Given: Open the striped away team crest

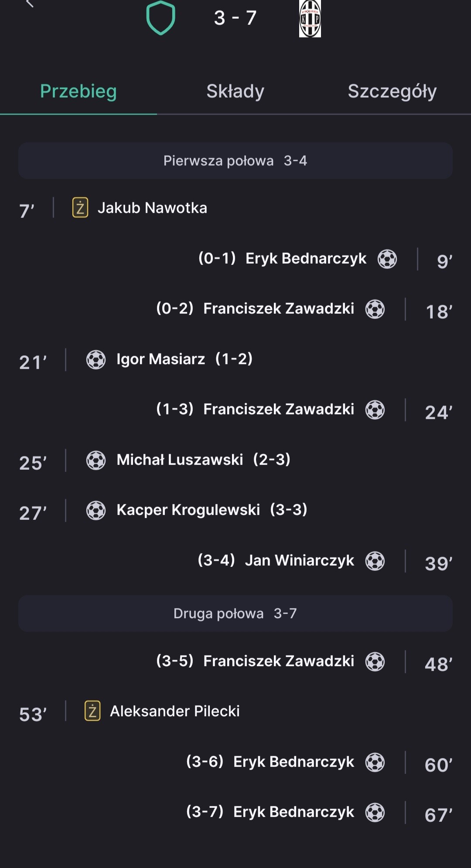Looking at the screenshot, I should click(310, 18).
